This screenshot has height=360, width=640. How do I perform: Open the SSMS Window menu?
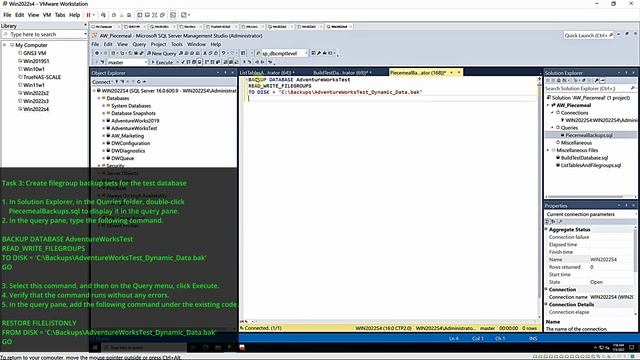(196, 44)
